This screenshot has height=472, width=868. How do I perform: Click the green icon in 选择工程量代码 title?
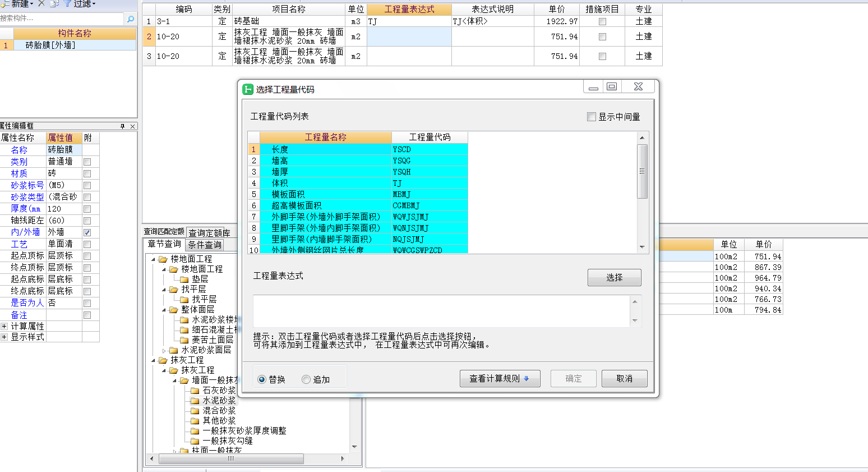click(x=248, y=89)
